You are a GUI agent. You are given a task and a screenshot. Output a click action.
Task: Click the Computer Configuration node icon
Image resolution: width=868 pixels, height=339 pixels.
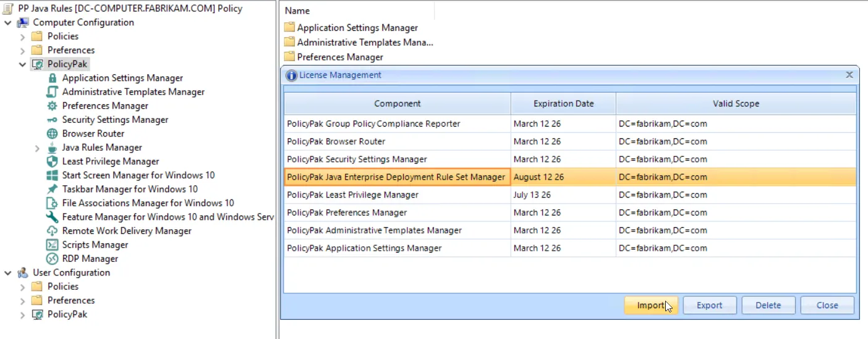23,22
